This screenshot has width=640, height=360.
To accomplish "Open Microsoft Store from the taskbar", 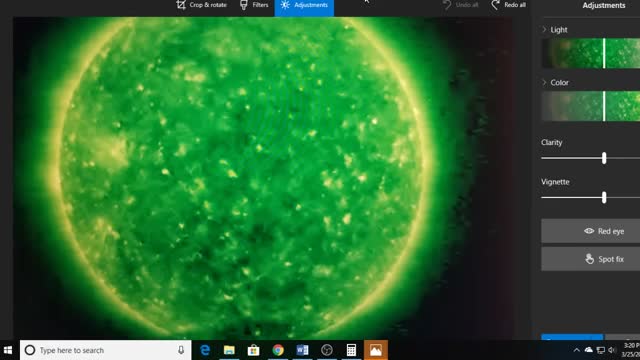I will [253, 350].
